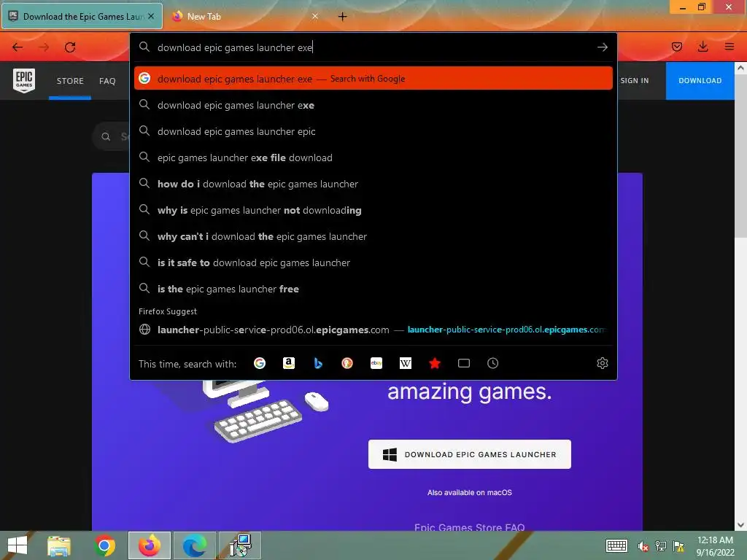This screenshot has width=747, height=560.
Task: Choose suggestion is it safe to download epic games launcher
Action: click(x=373, y=262)
